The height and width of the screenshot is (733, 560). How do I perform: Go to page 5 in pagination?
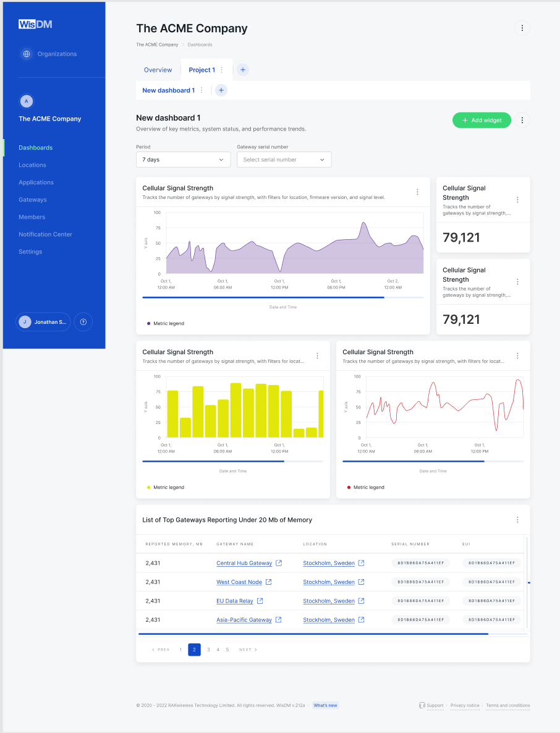[227, 650]
